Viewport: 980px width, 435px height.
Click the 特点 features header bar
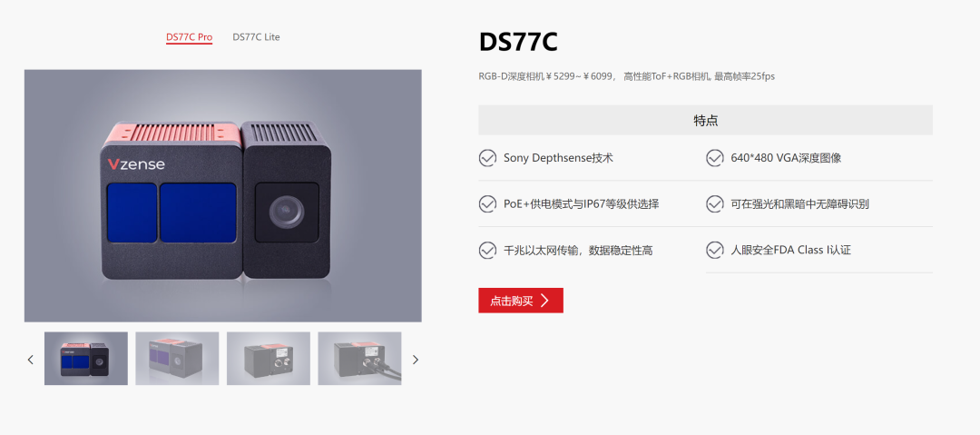tap(706, 120)
